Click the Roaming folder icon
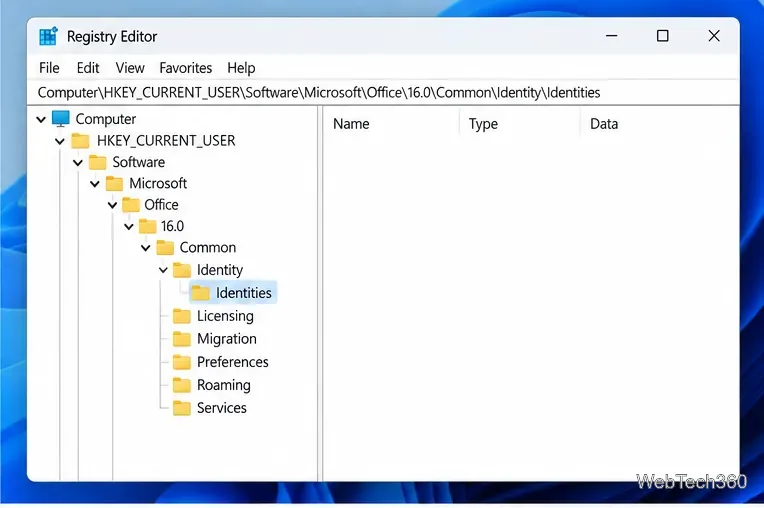764x508 pixels. (182, 385)
